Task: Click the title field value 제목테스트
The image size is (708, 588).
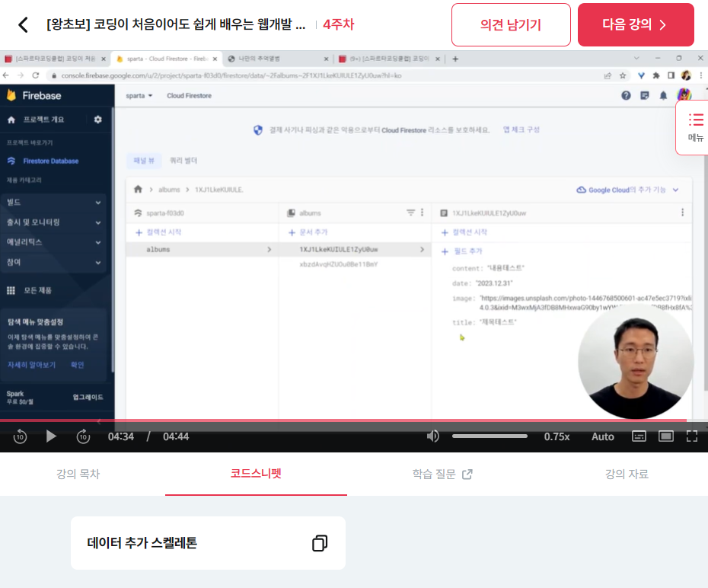Action: (498, 322)
